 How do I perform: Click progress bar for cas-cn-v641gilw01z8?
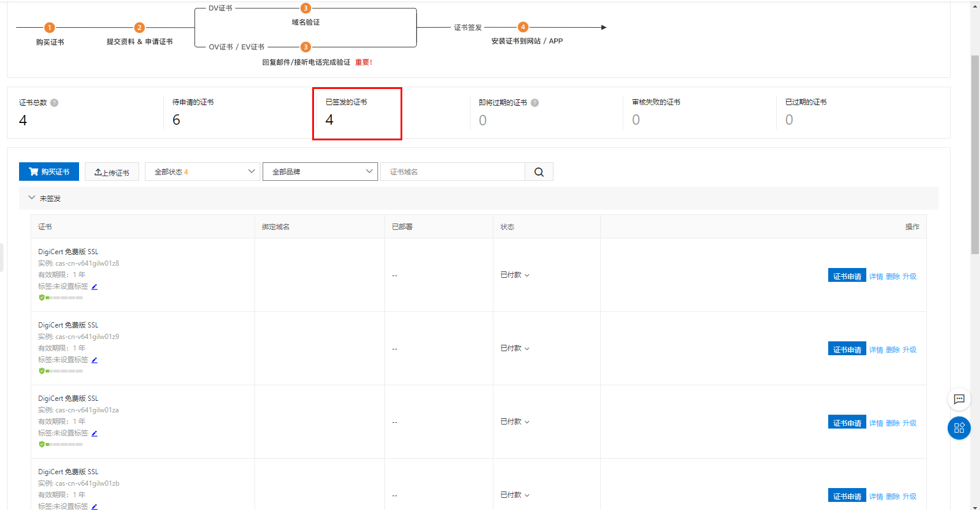(64, 297)
